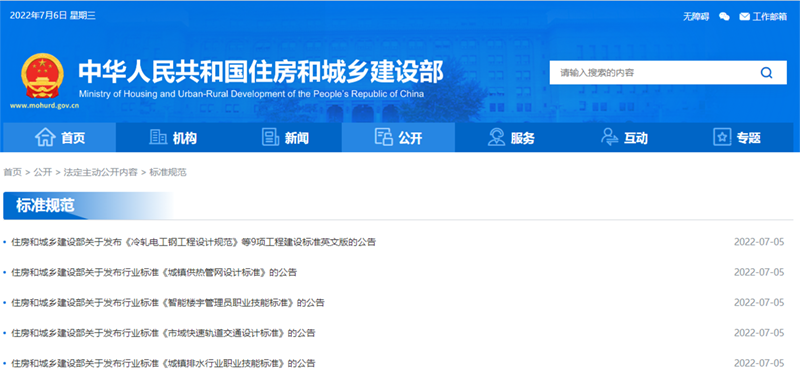Click the 标准规范 section heading

coord(45,205)
